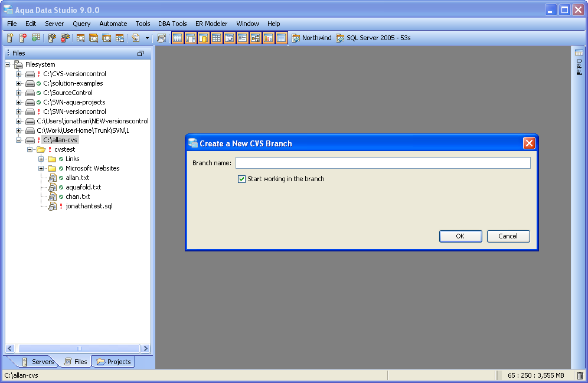Click the red status mark beside C:\CVS-versioncontrol

click(x=38, y=74)
